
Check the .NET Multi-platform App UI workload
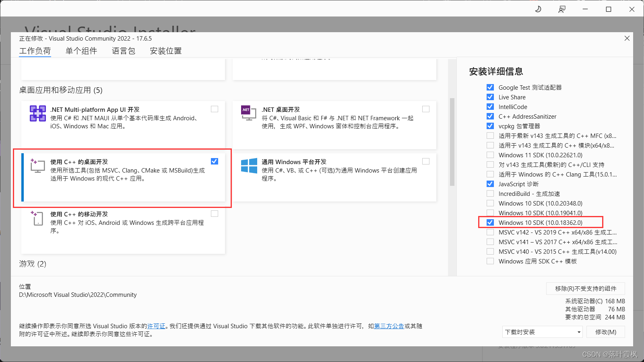click(215, 109)
